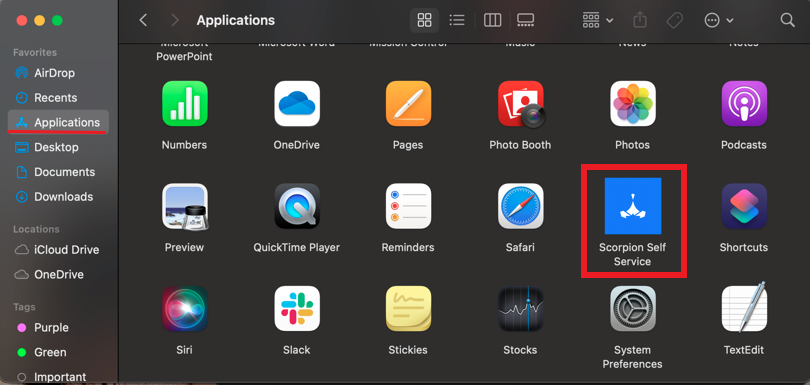Open the Stocks app
Image resolution: width=810 pixels, height=385 pixels.
click(520, 309)
